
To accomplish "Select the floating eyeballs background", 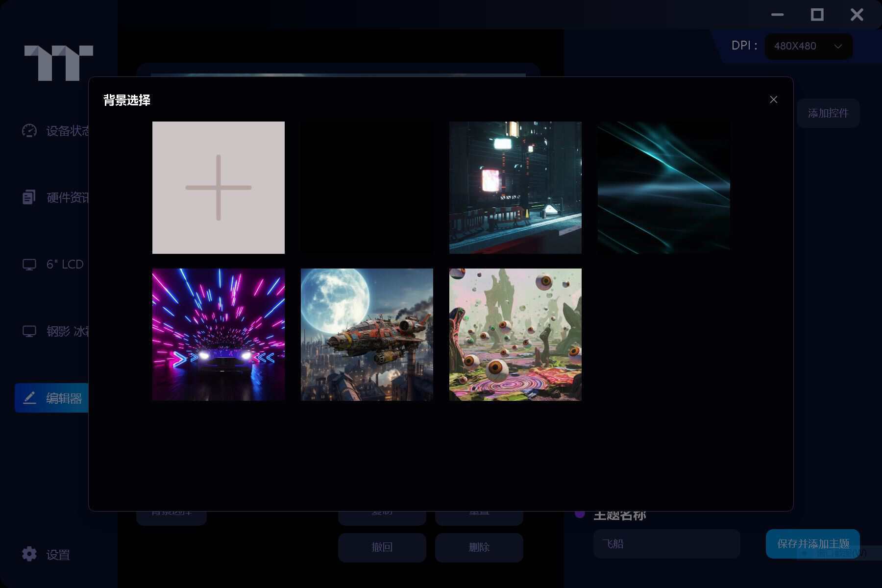I will point(515,335).
